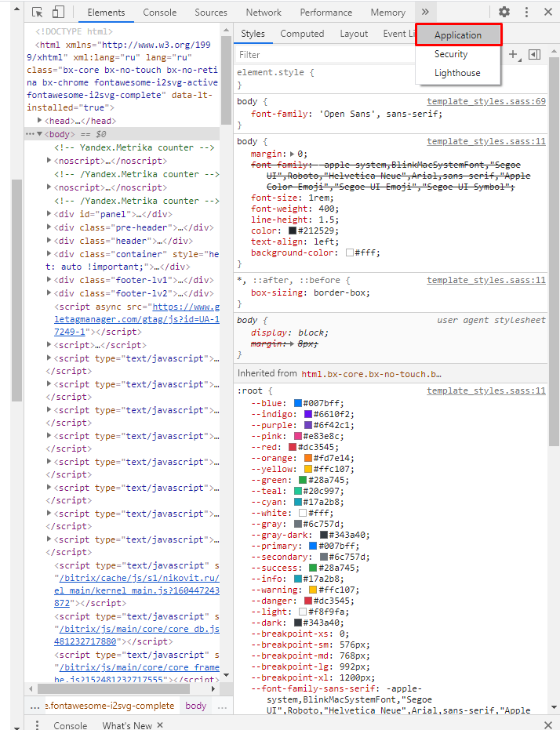The width and height of the screenshot is (560, 730).
Task: Open template_styles.sass:11 link beside :root rule
Action: [x=486, y=390]
